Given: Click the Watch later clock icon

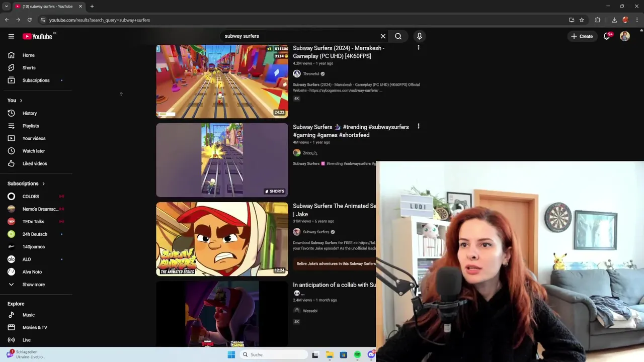Looking at the screenshot, I should (11, 151).
